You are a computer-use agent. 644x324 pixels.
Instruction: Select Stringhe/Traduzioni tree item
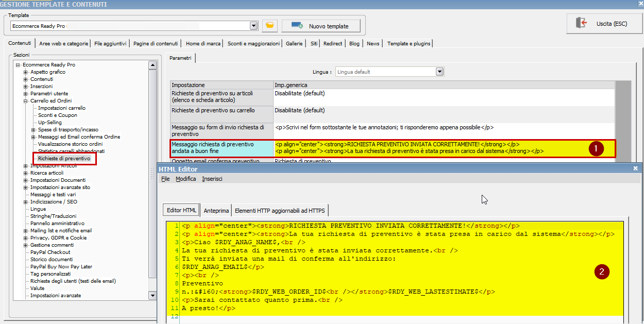[x=53, y=216]
